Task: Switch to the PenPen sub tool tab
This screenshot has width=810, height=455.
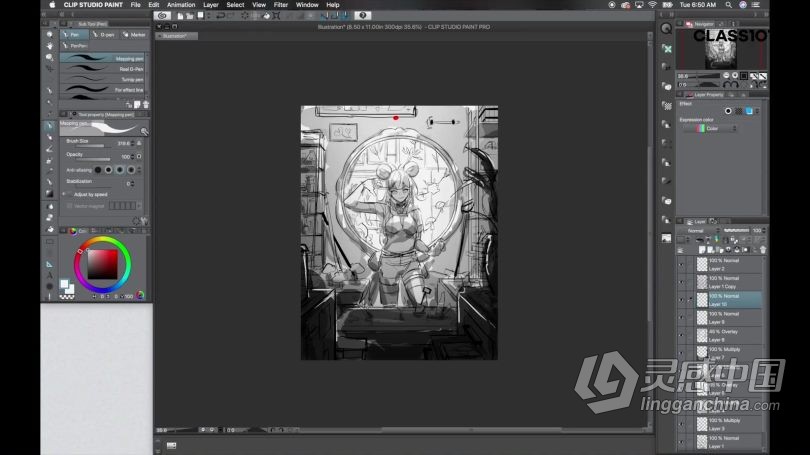Action: point(75,45)
